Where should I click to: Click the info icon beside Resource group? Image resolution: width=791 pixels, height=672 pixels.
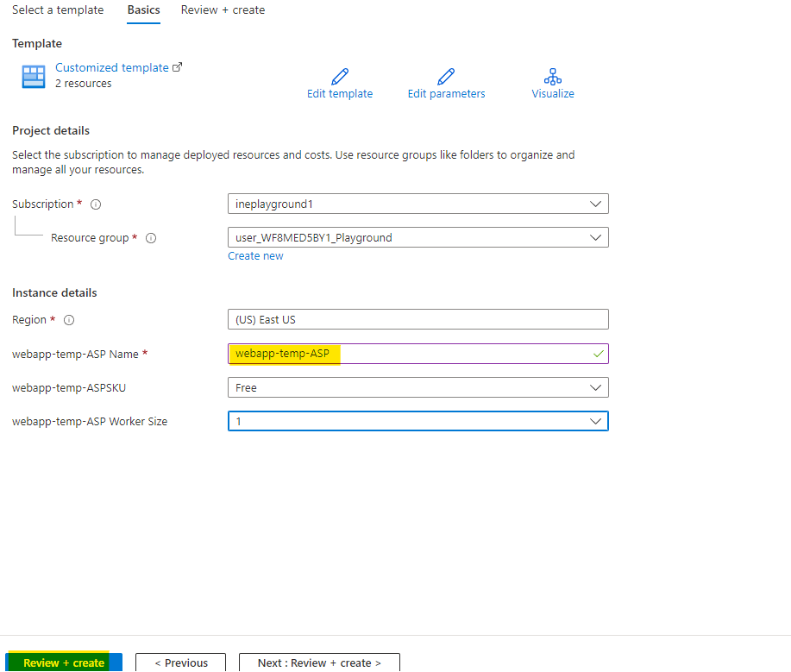pyautogui.click(x=151, y=238)
